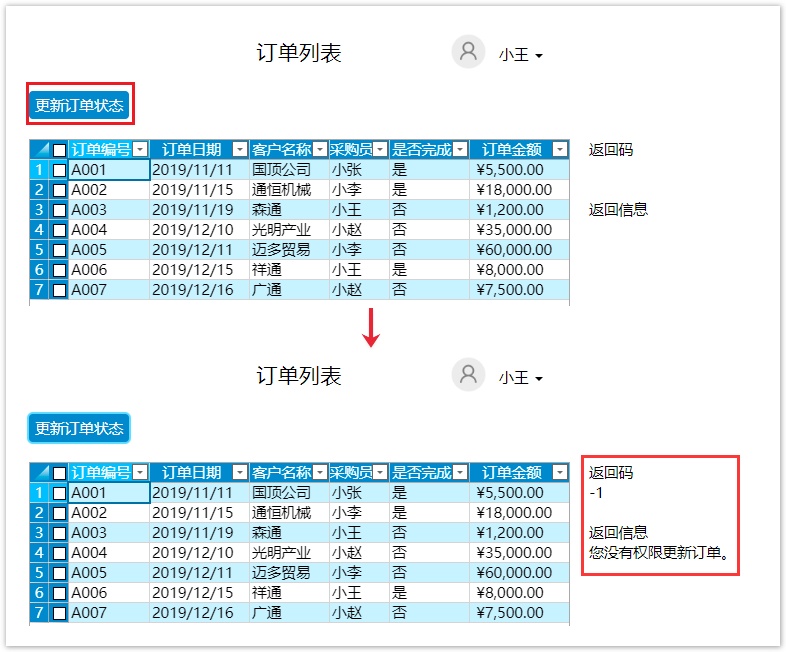This screenshot has height=652, width=786.
Task: Check the A003 row checkbox in the upper table
Action: coord(60,210)
